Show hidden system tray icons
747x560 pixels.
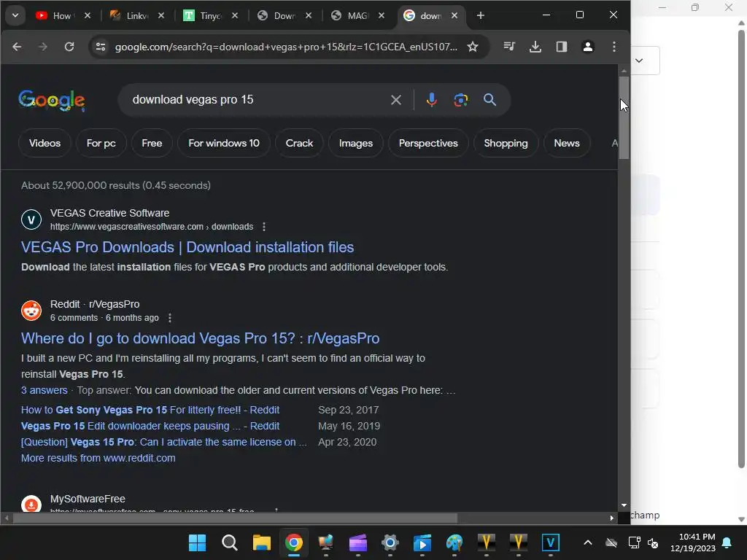point(588,542)
